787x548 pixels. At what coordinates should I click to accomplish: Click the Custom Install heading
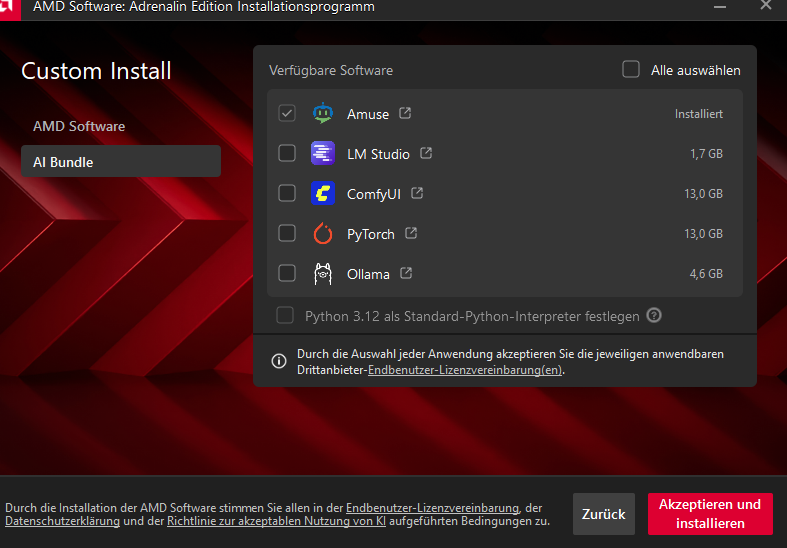click(x=96, y=71)
